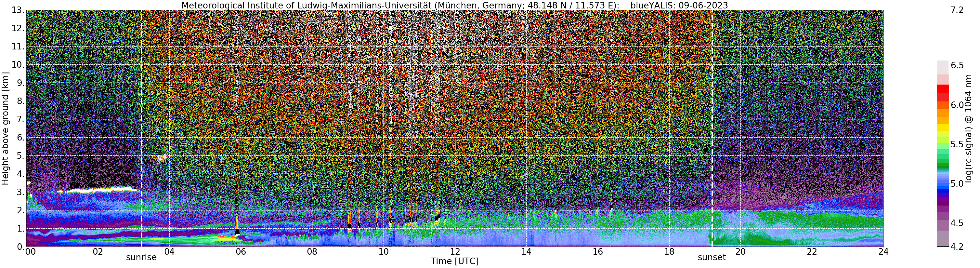This screenshot has height=268, width=980.
Task: Click the small cloud patch at 5 km near 04 UTC
Action: coord(161,157)
